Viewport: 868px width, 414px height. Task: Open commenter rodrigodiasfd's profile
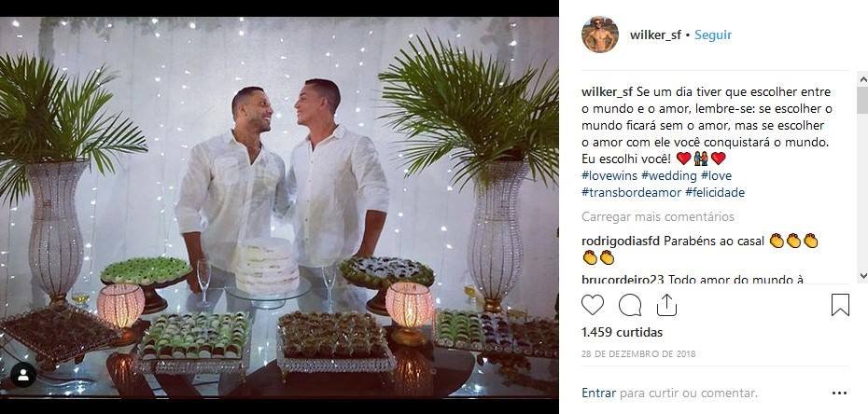(621, 241)
